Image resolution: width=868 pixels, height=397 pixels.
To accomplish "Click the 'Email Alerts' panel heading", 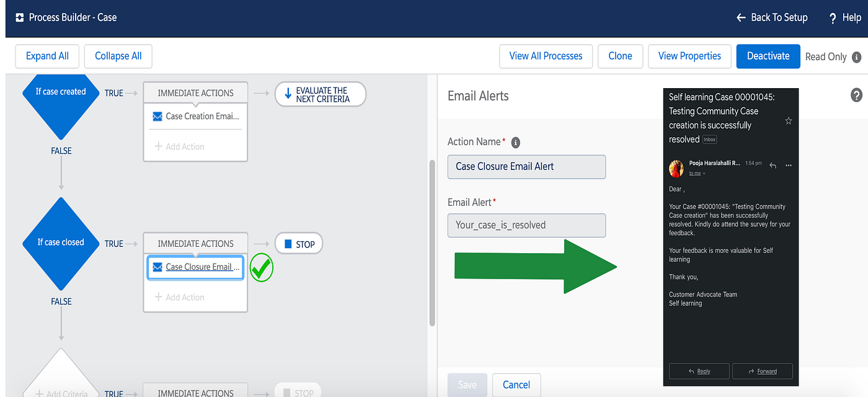I will tap(478, 96).
